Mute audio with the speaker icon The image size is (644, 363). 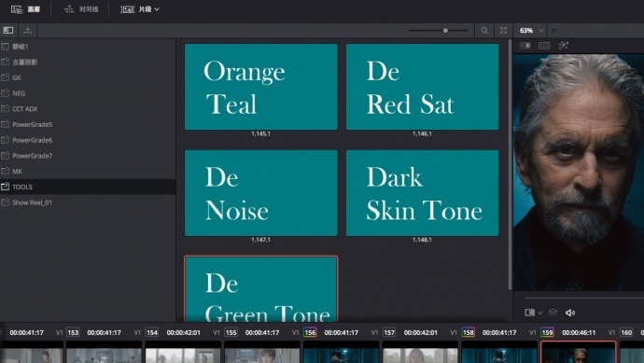point(570,313)
